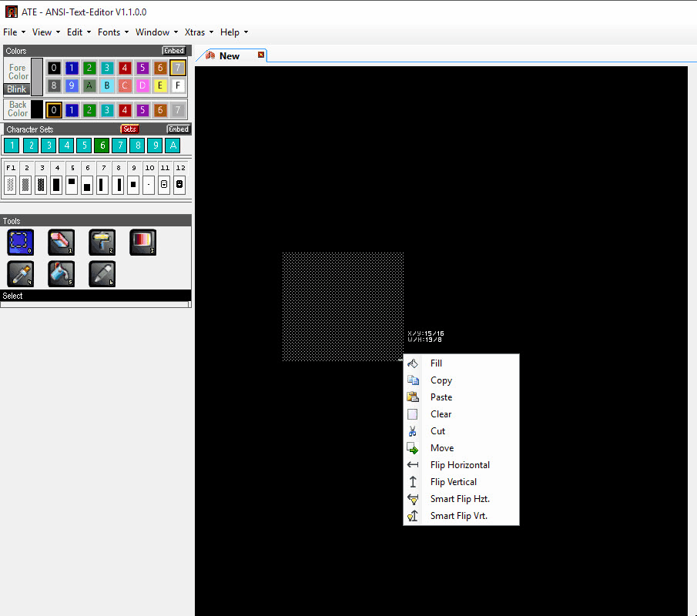Screen dimensions: 697x616
Task: Choose Paste from the context menu
Action: [x=441, y=397]
